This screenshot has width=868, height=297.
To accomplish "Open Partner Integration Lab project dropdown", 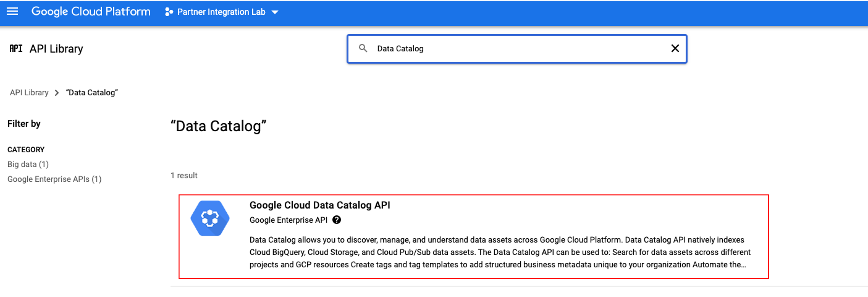I will tap(221, 12).
